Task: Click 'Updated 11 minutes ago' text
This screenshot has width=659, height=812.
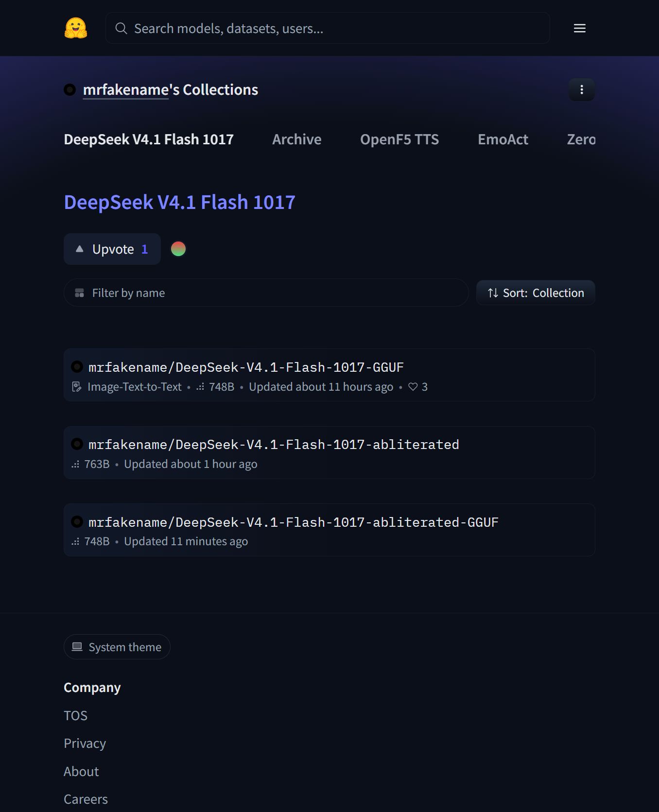Action: pyautogui.click(x=186, y=541)
